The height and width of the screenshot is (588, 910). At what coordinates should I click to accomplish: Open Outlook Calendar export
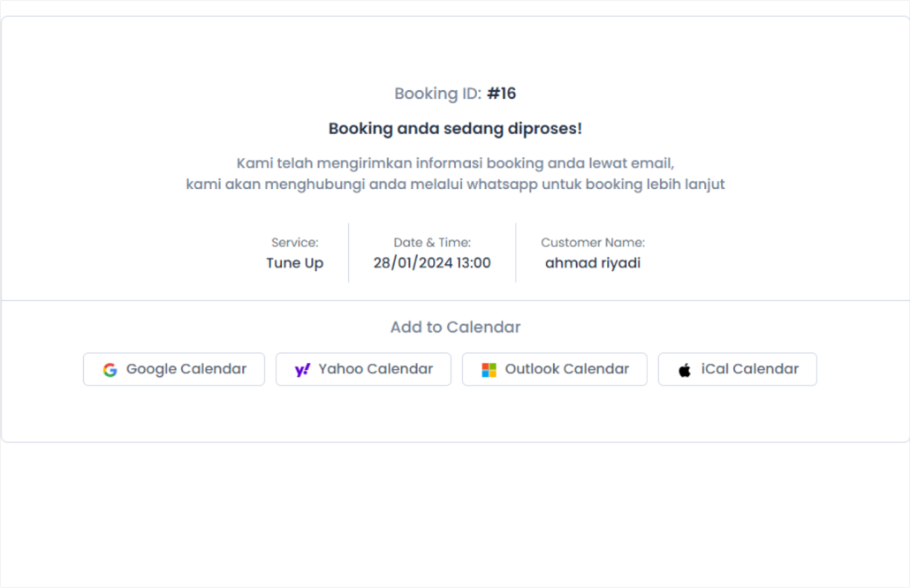point(554,369)
